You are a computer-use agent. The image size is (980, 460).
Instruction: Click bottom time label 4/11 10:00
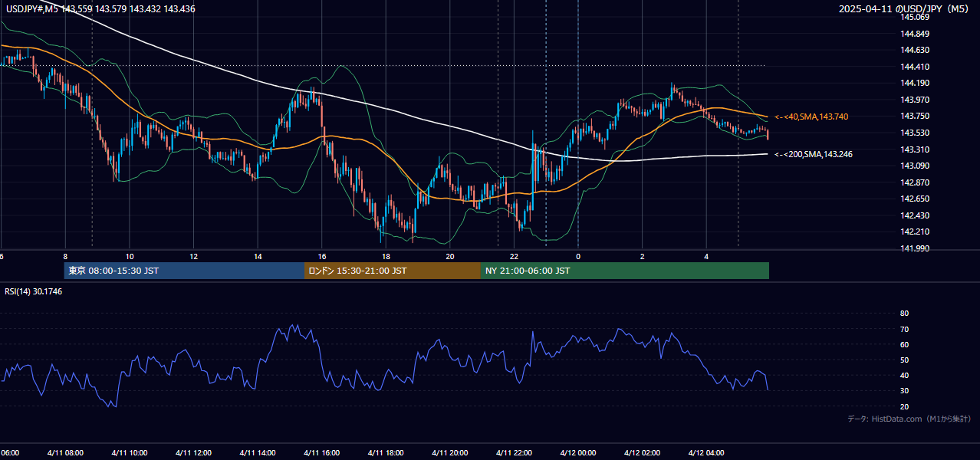pyautogui.click(x=130, y=452)
